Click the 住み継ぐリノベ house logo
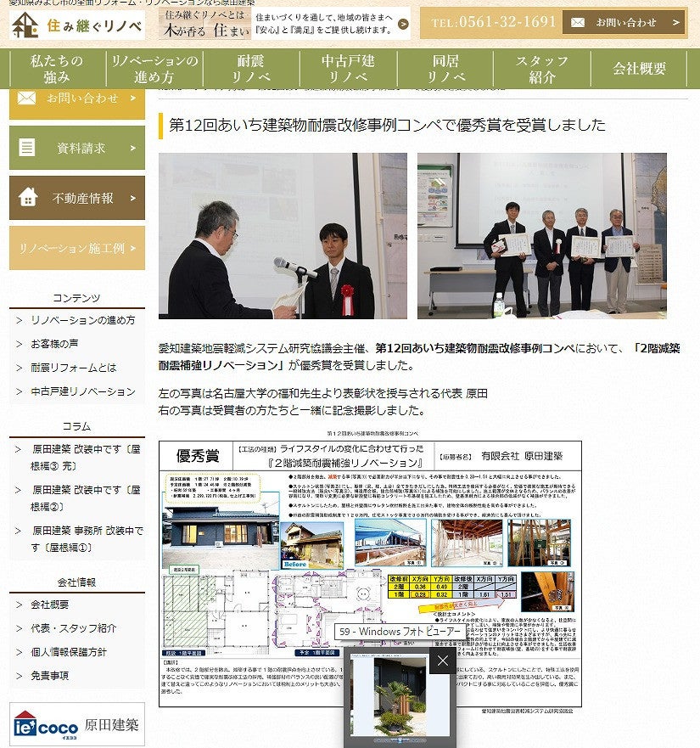 click(76, 25)
